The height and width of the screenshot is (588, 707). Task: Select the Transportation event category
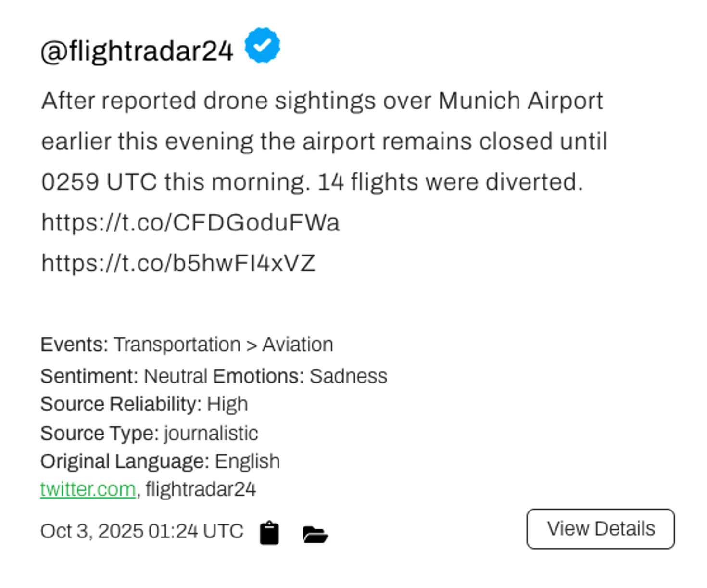[177, 345]
